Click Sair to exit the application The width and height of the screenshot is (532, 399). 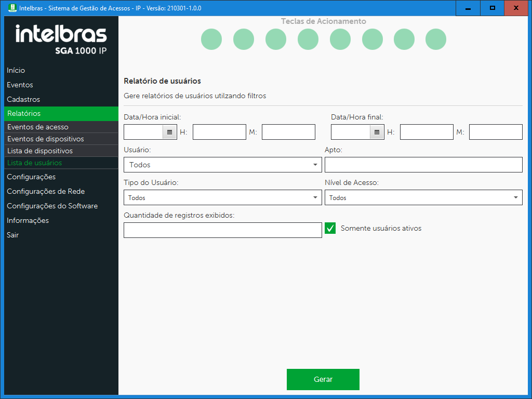(13, 235)
